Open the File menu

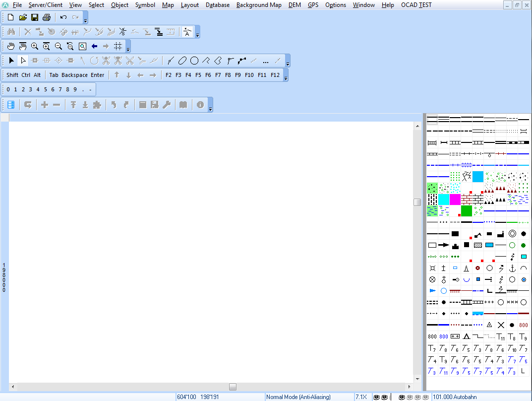(x=17, y=5)
